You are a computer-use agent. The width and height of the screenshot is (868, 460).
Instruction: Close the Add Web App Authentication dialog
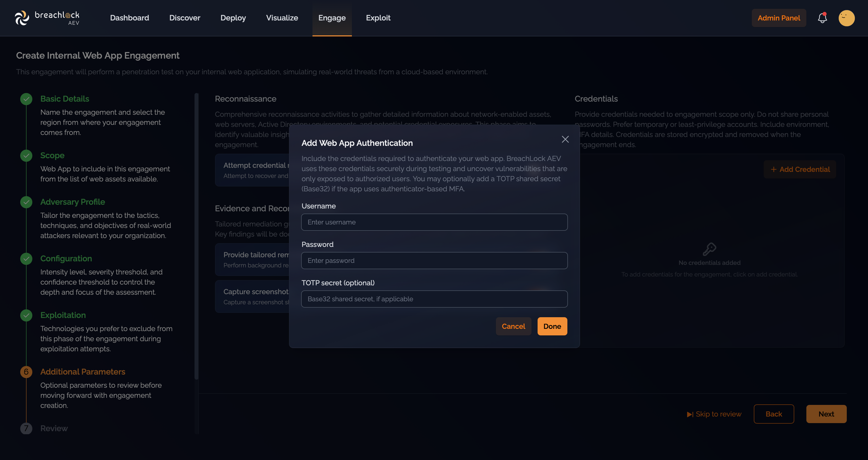[x=565, y=139]
